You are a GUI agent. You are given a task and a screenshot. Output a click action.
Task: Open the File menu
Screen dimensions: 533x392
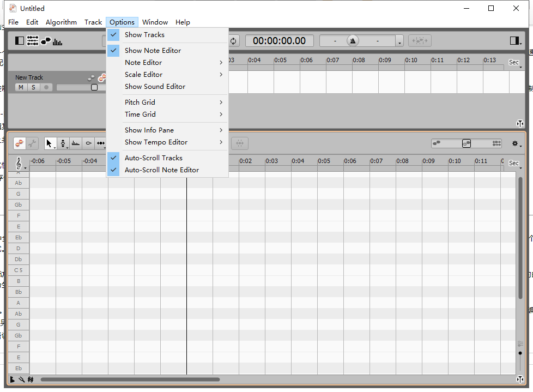click(13, 22)
